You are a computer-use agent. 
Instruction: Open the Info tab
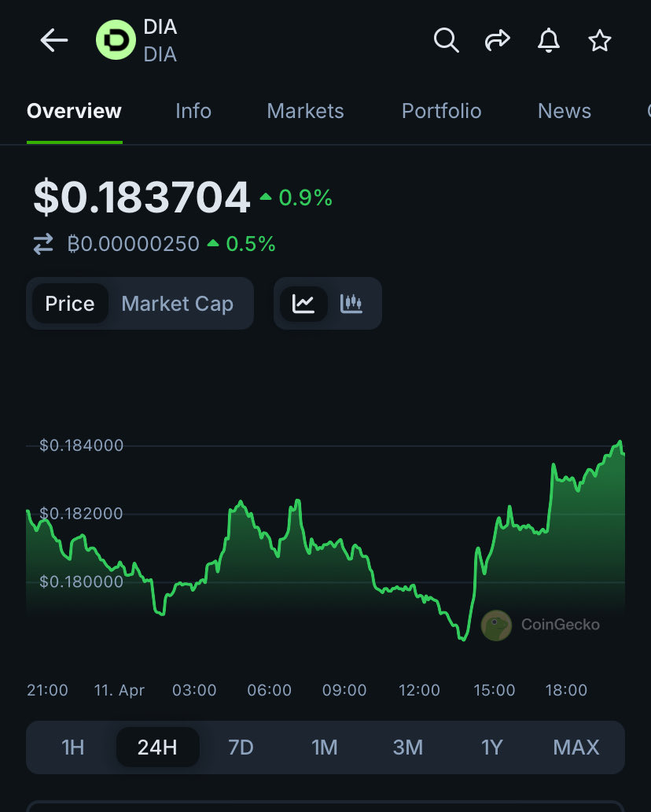[x=193, y=111]
